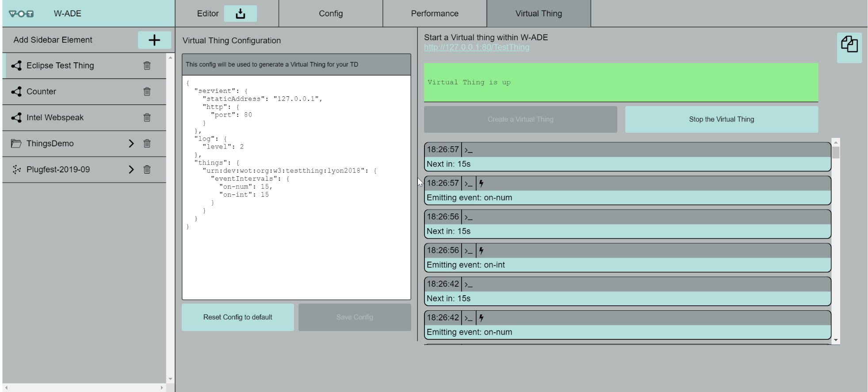Click the ThingsDemo folder icon
This screenshot has height=392, width=868.
[16, 144]
